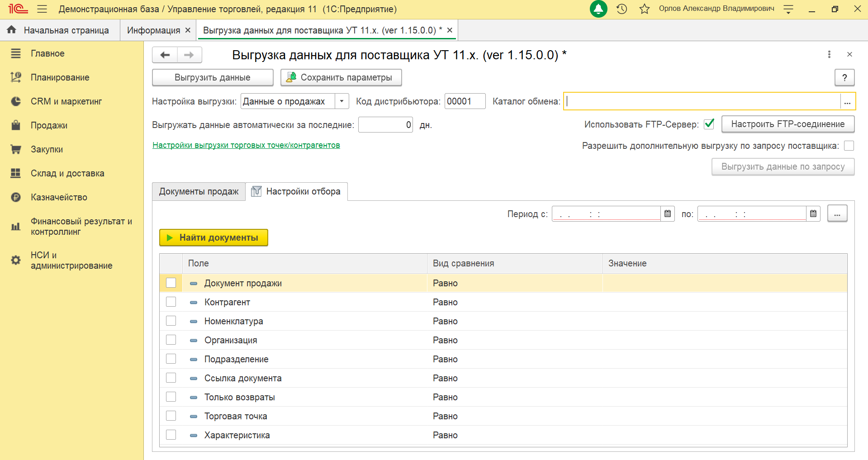This screenshot has width=868, height=460.
Task: Check the Контрагент filter row
Action: (171, 302)
